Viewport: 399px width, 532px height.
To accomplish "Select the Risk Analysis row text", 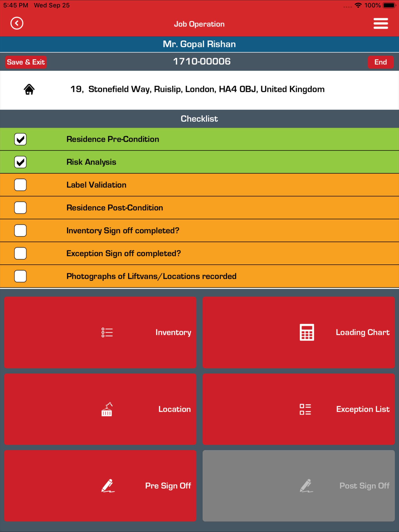I will (91, 162).
